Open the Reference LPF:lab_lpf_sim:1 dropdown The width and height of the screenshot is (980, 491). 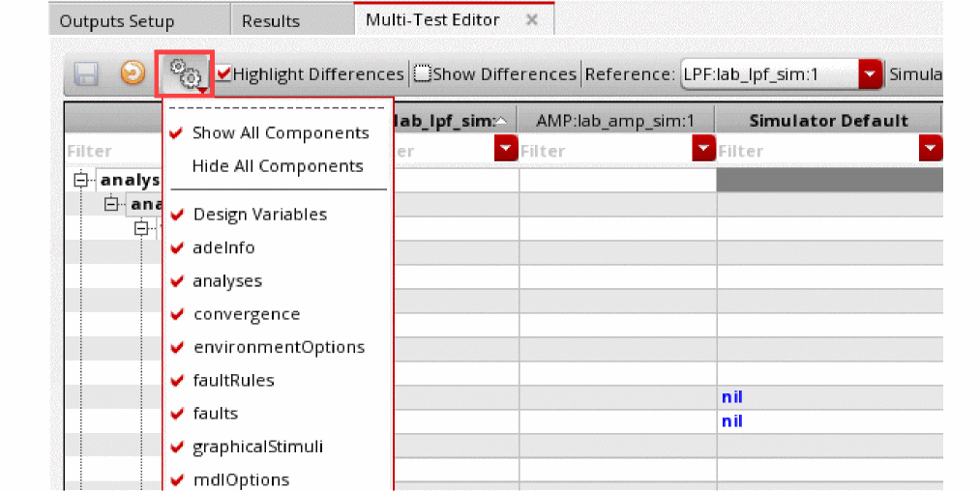(x=872, y=74)
